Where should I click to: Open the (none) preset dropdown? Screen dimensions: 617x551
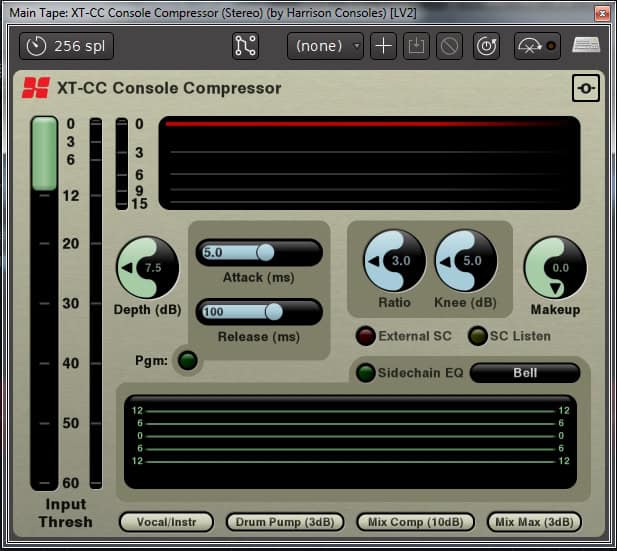tap(325, 46)
